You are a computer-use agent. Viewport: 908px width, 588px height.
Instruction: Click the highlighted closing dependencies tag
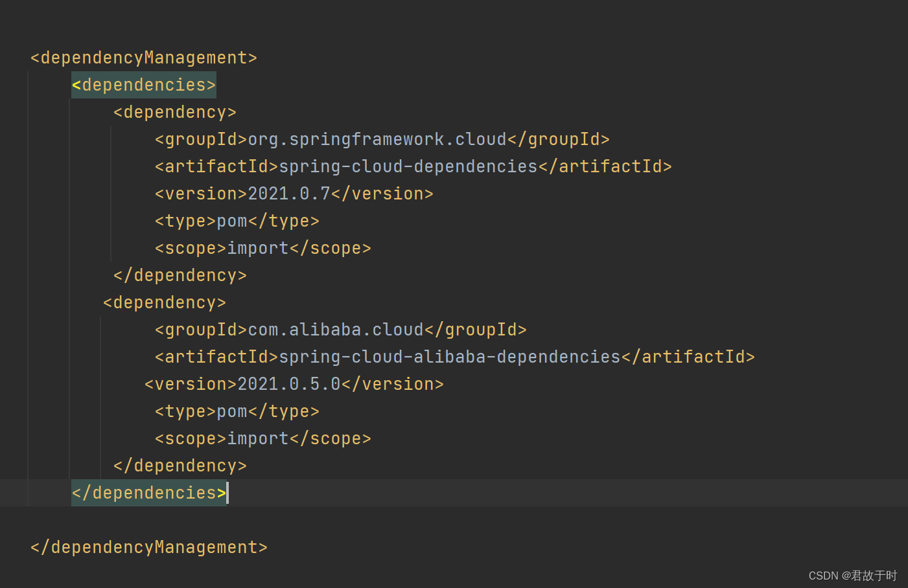click(x=149, y=493)
